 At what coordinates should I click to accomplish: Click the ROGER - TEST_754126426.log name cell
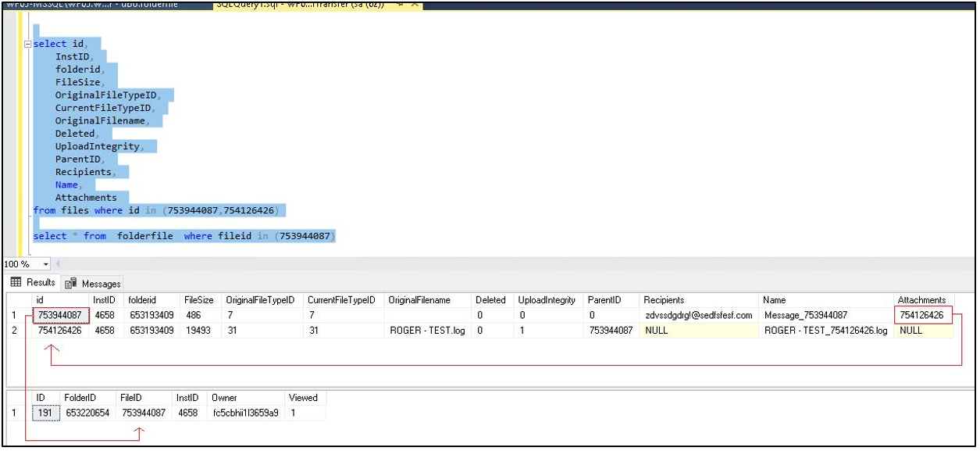pyautogui.click(x=827, y=331)
